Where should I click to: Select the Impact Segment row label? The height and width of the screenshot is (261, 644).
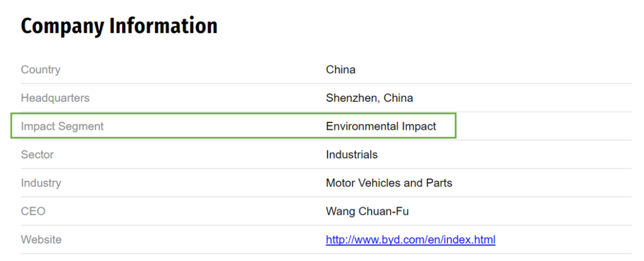[x=62, y=127]
